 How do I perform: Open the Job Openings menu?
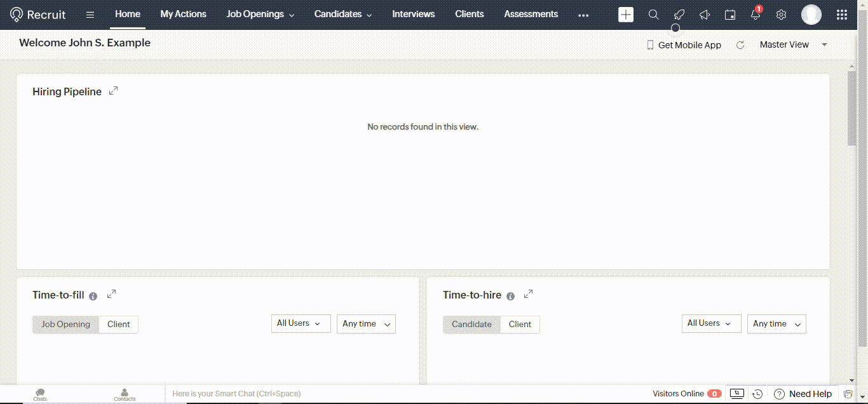[260, 14]
